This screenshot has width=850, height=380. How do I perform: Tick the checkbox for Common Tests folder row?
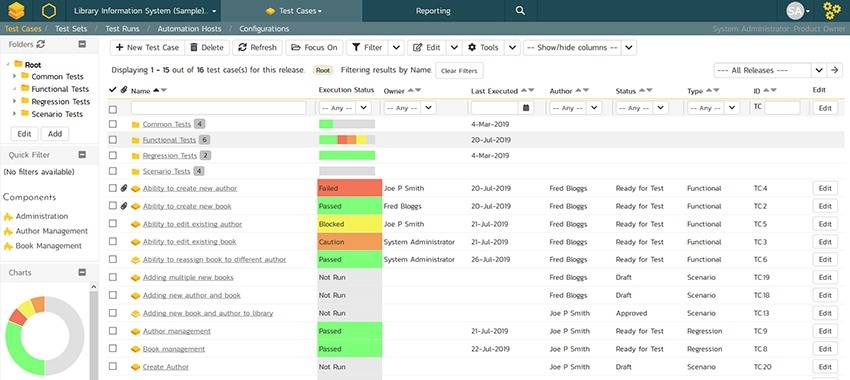113,124
